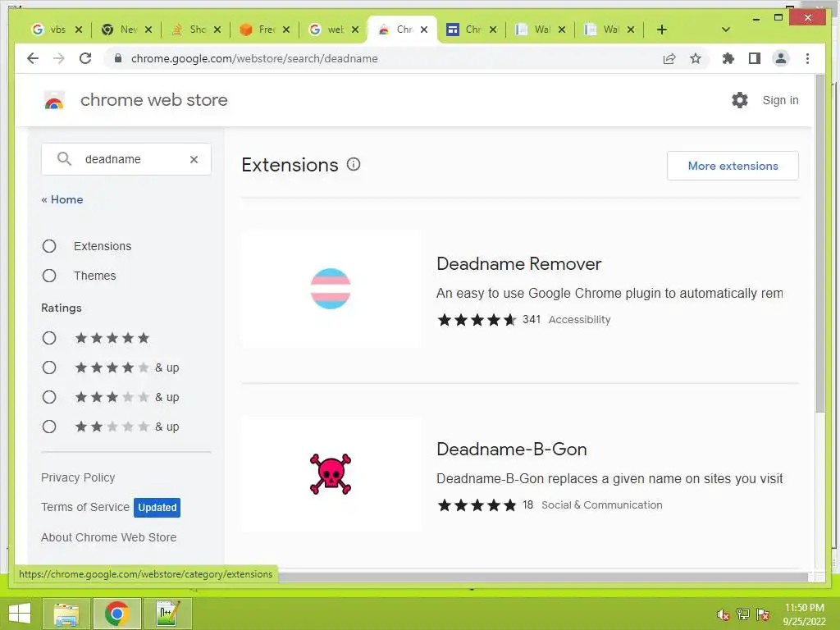Click the vertical page scrollbar
The image size is (840, 630).
pos(819,244)
